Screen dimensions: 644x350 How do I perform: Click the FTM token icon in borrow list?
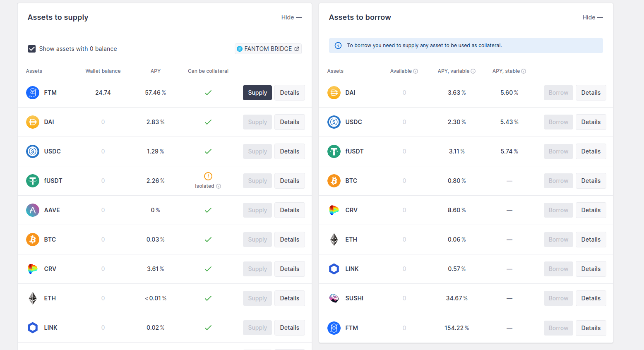(334, 328)
